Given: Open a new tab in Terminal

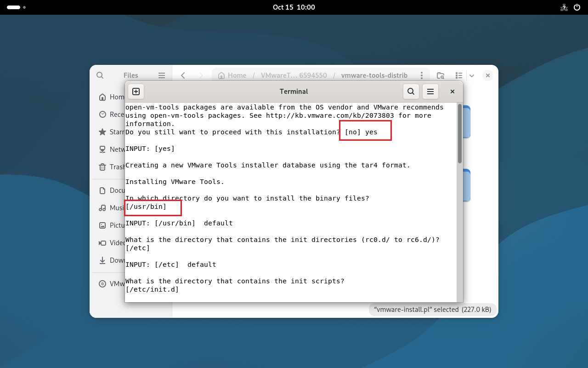Looking at the screenshot, I should 136,92.
